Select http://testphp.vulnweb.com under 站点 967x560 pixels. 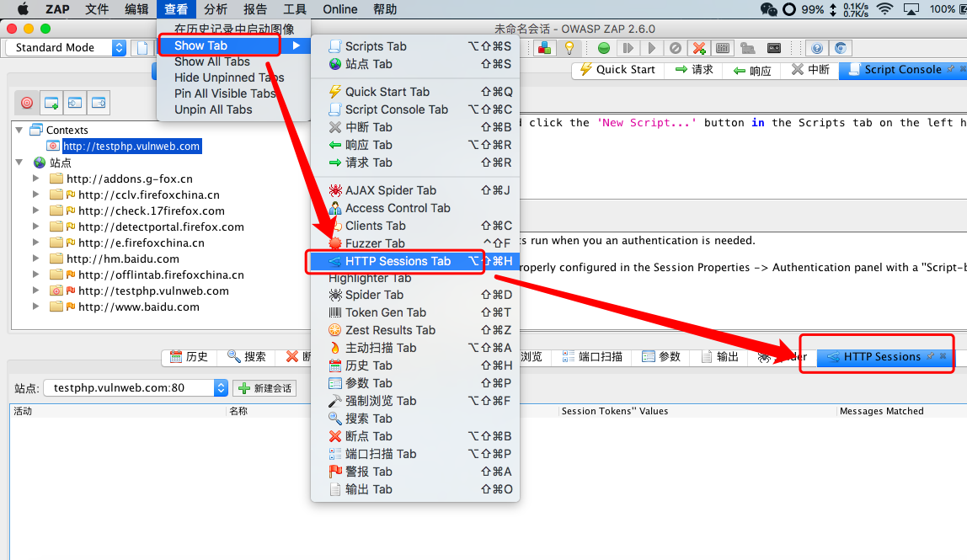coord(153,291)
